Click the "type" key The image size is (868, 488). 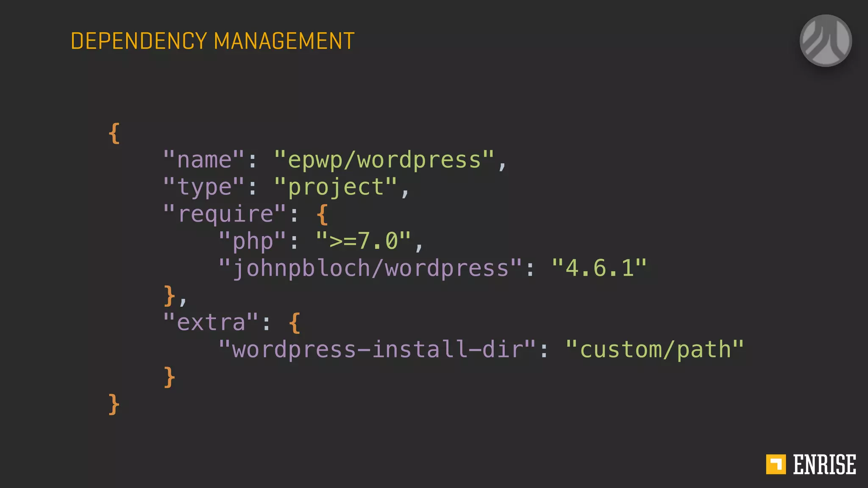point(204,188)
